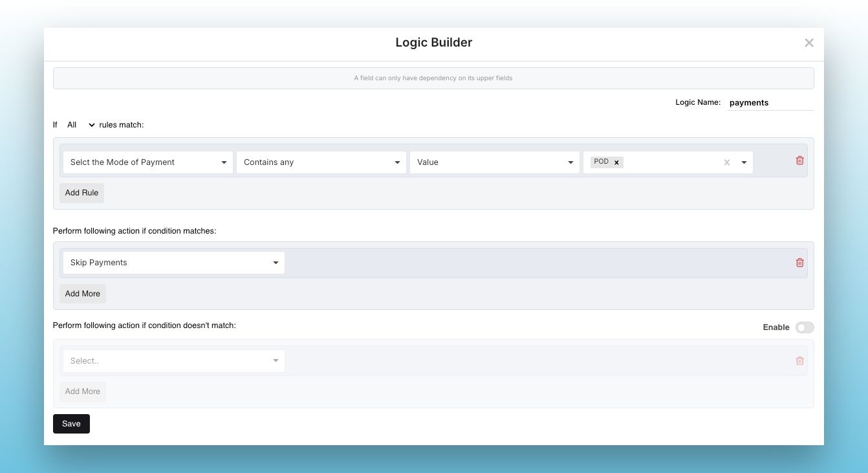Click 'Perform following action if condition matches' label
The height and width of the screenshot is (473, 868).
coord(135,231)
